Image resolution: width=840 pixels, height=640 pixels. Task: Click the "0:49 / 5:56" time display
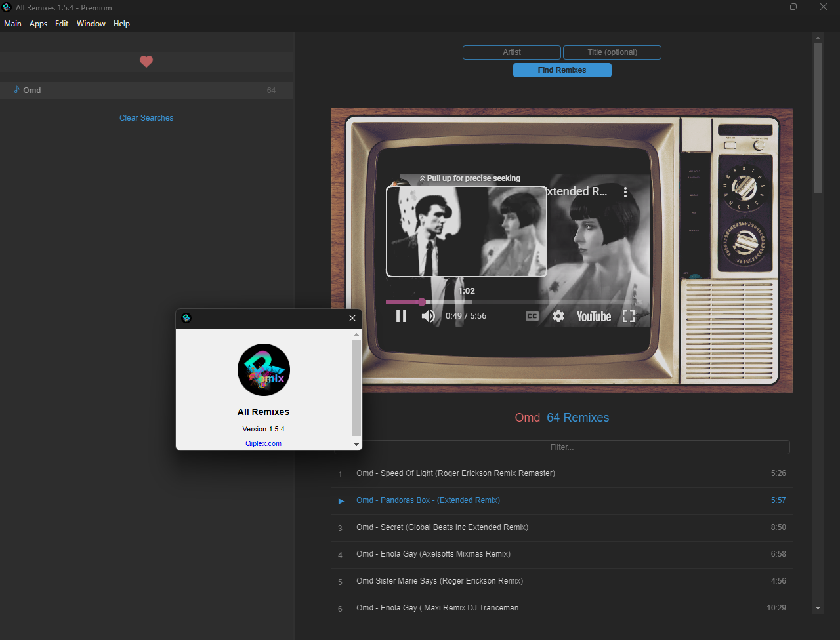coord(466,316)
